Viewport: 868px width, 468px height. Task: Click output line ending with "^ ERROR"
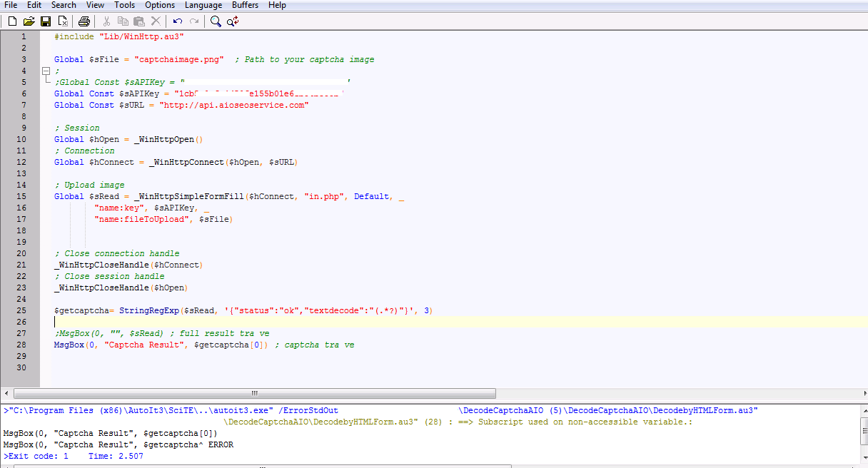coord(118,444)
